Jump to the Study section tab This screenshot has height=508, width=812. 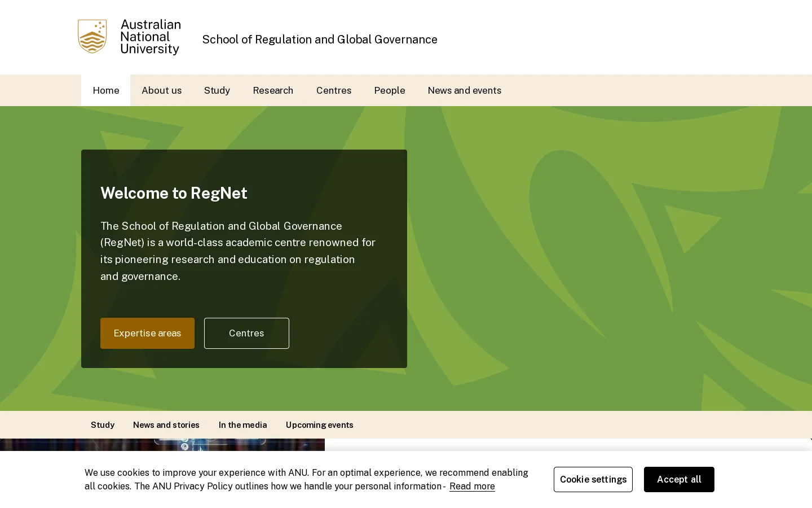pos(103,425)
